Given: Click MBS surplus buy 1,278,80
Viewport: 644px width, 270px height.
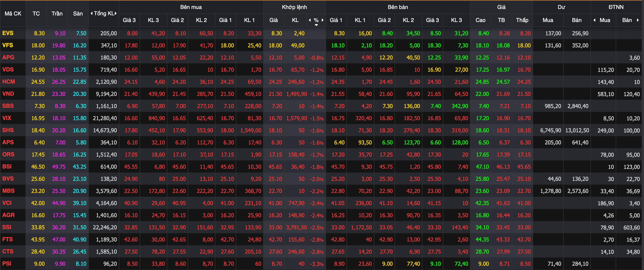Looking at the screenshot, I should click(x=551, y=191).
